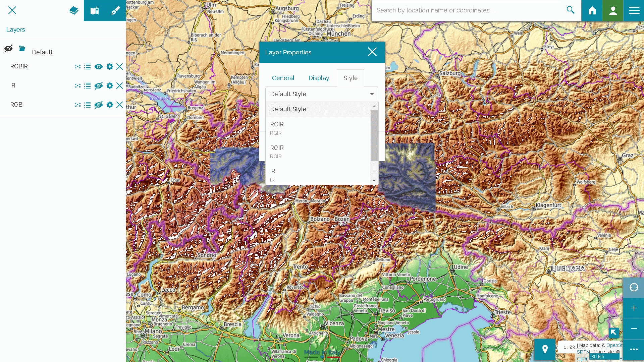Open settings gear for RGB layer
Viewport: 644px width, 362px height.
tap(110, 105)
